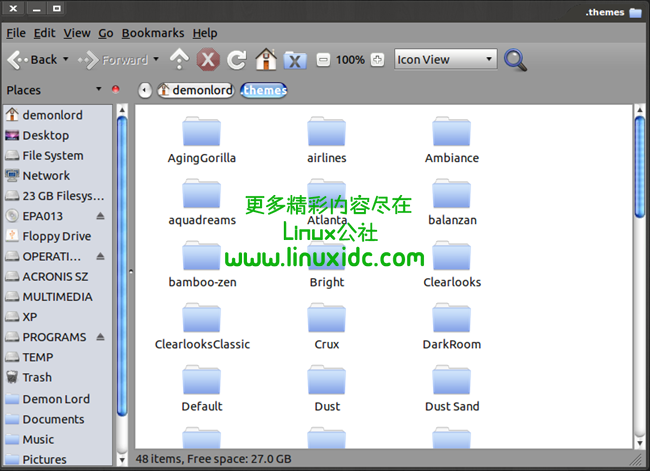Select Default folder
This screenshot has width=650, height=471.
click(x=201, y=389)
